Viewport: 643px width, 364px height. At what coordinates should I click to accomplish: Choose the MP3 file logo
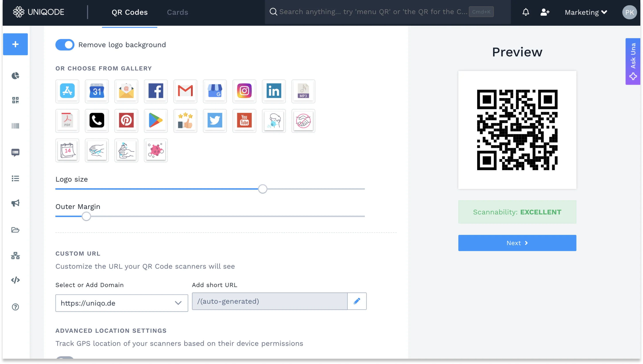point(303,91)
